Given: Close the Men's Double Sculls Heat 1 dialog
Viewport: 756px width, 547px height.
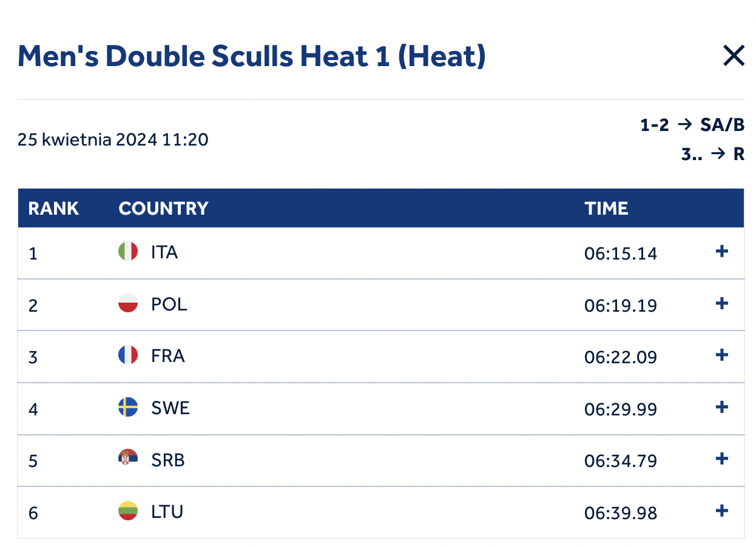Looking at the screenshot, I should tap(734, 56).
